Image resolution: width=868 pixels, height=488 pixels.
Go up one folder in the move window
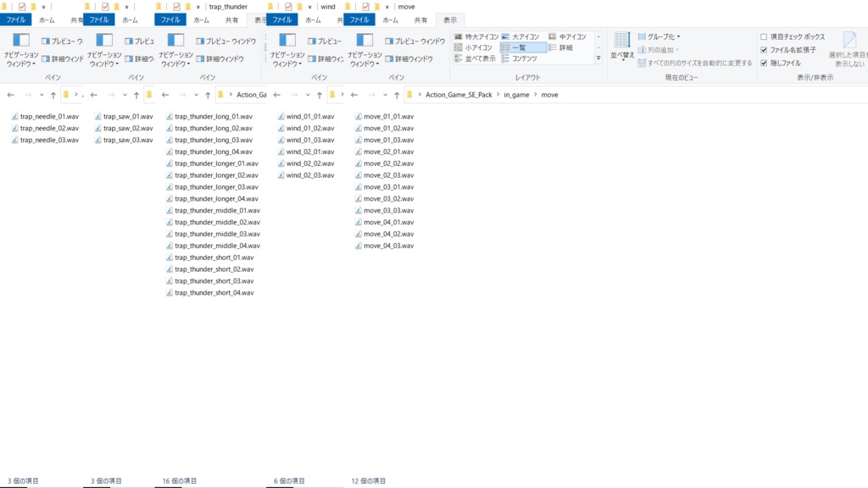(397, 95)
